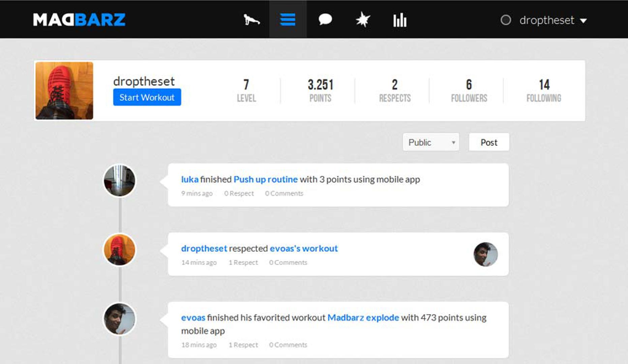
Task: Give Respect on luka's push up post
Action: [x=239, y=193]
